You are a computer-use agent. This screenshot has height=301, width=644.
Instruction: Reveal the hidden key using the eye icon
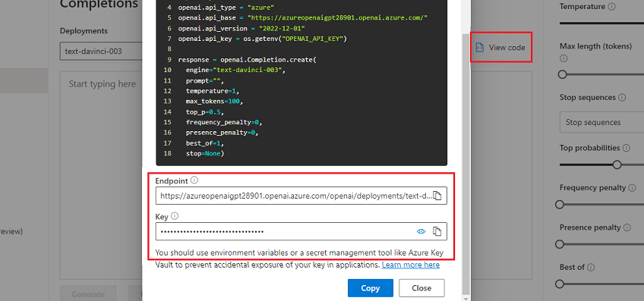421,232
